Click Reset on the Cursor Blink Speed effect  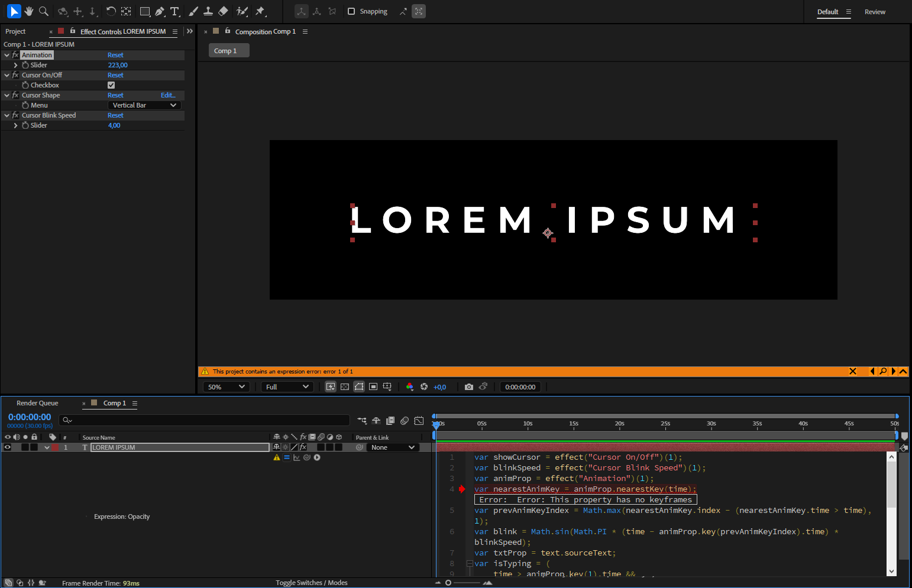pyautogui.click(x=115, y=115)
